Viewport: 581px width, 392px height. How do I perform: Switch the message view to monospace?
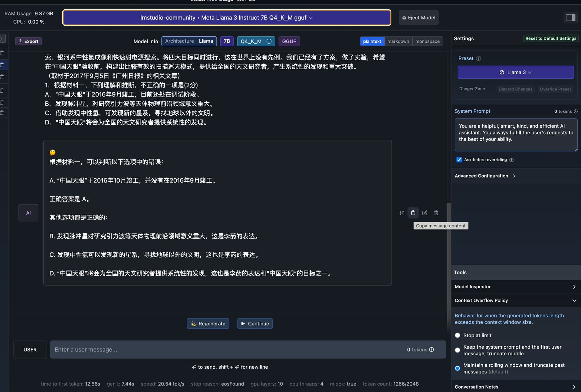coord(427,41)
